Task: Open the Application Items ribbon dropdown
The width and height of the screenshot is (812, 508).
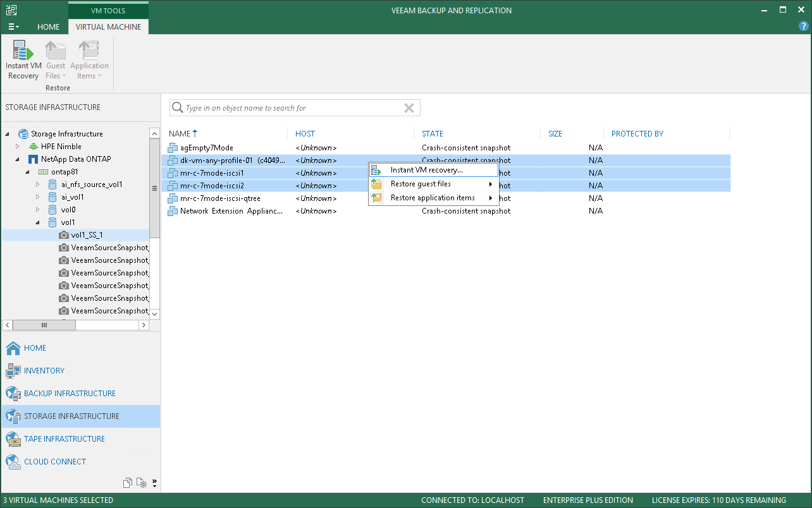Action: (x=89, y=61)
